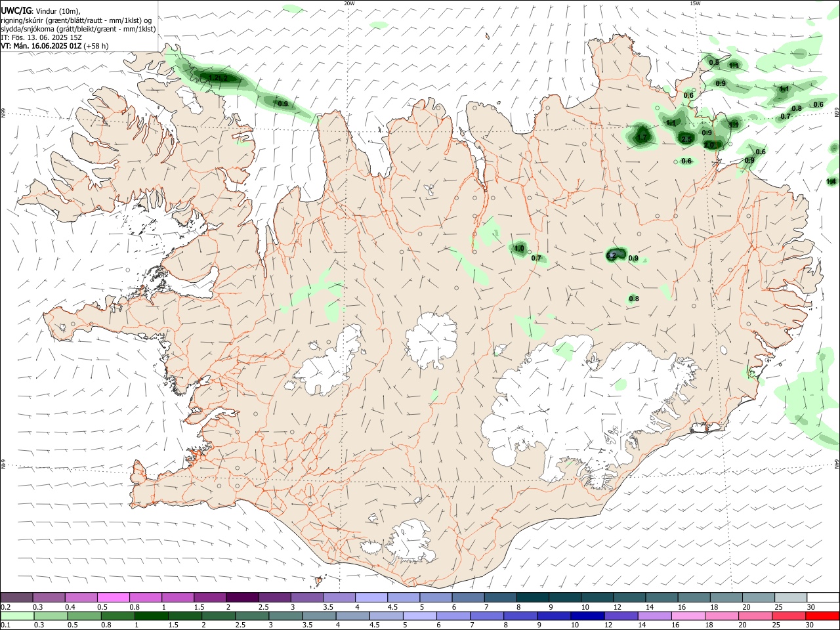Screen dimensions: 840x630
Task: Select the 2 swatch in lower legend row
Action: pos(218,616)
